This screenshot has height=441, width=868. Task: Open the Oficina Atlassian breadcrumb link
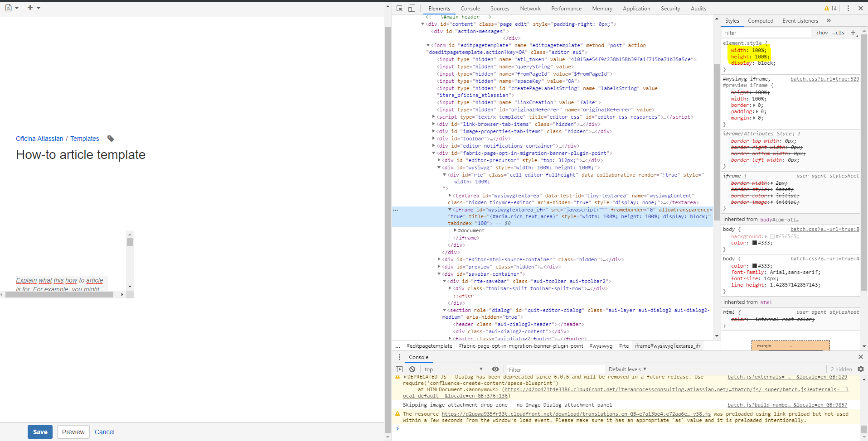click(x=39, y=139)
